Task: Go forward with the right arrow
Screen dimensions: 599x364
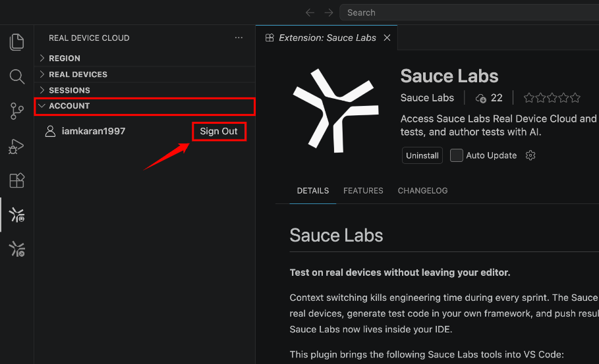Action: pyautogui.click(x=329, y=13)
